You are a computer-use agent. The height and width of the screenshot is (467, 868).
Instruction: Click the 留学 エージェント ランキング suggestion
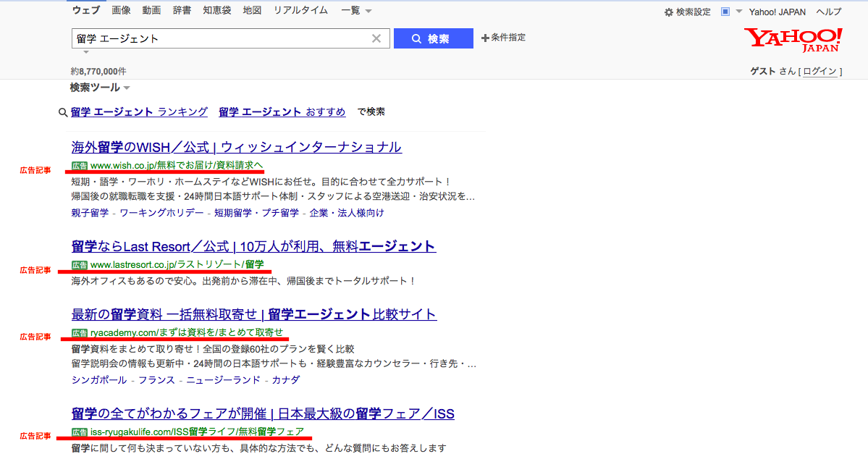point(139,112)
